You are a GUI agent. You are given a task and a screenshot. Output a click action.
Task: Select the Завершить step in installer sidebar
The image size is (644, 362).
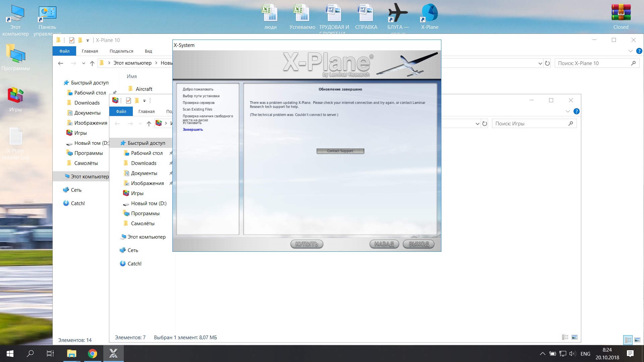193,129
